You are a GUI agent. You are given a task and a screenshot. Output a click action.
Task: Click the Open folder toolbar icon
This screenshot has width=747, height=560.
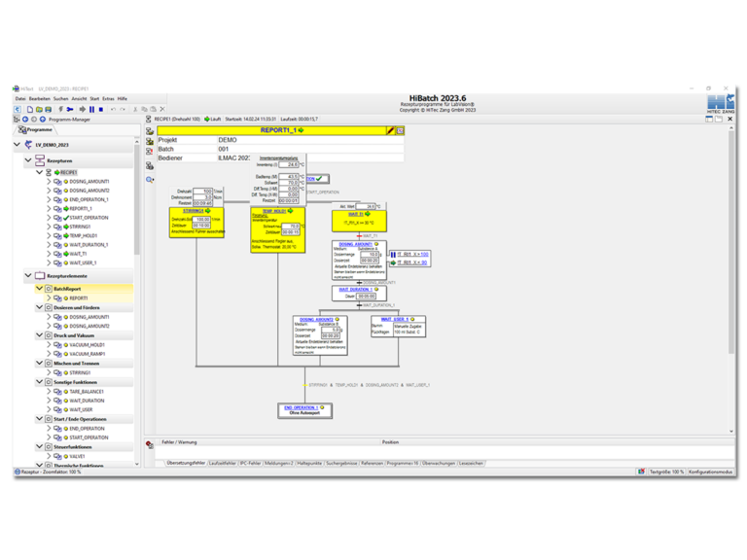click(x=39, y=109)
